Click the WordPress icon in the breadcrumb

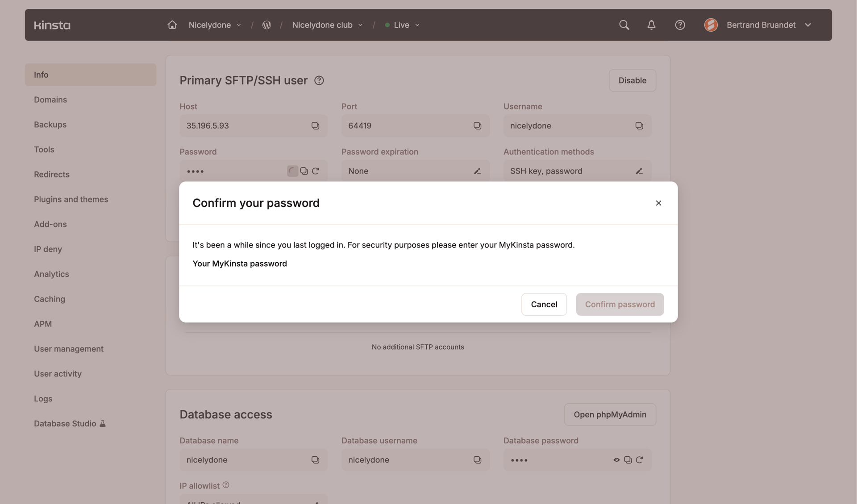point(267,25)
